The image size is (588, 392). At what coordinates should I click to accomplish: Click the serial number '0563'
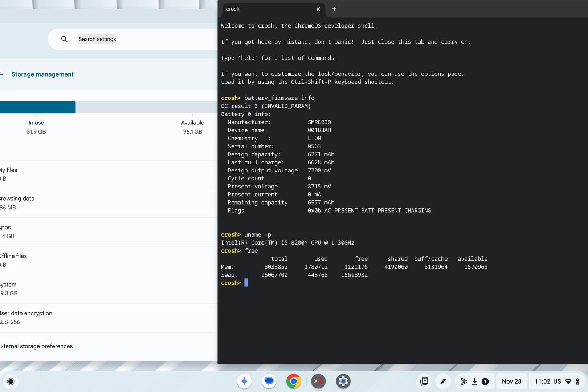[314, 146]
